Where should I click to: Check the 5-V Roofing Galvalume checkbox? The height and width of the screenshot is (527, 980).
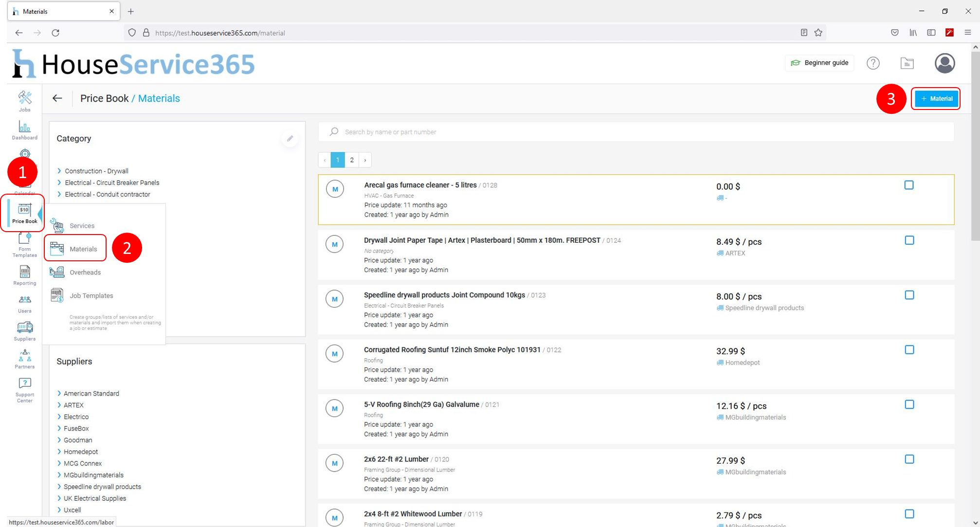(909, 404)
